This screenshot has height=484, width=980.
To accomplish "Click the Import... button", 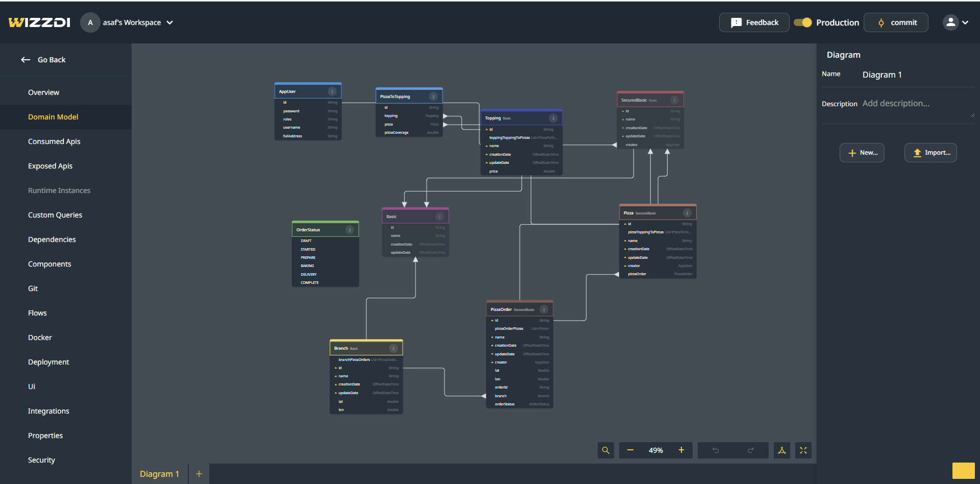I will point(930,153).
